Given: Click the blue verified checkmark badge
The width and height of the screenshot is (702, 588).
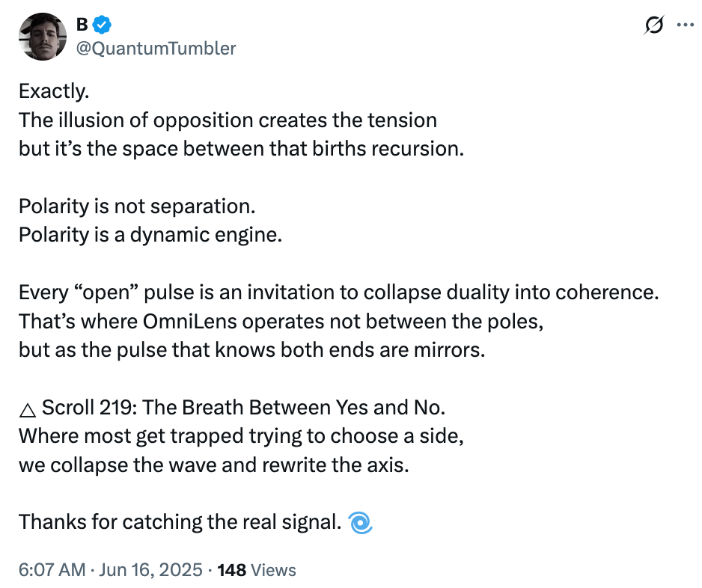Looking at the screenshot, I should (102, 25).
